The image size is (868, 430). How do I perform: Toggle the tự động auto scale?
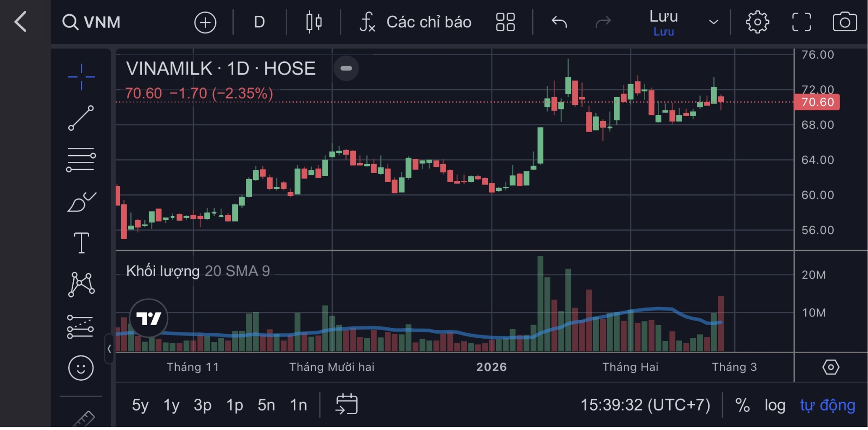point(827,405)
